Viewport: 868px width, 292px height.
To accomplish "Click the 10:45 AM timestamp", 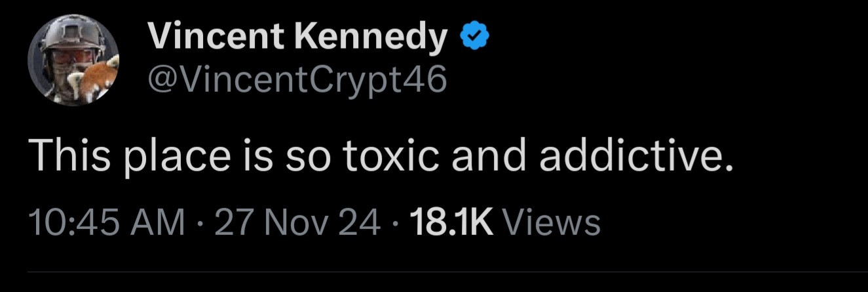I will pos(107,222).
